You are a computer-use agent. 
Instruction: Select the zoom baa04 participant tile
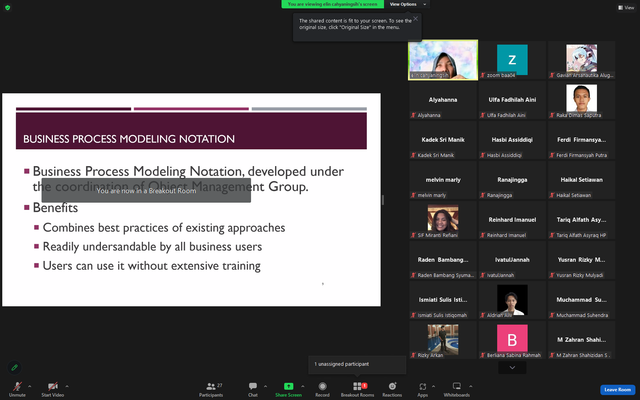[x=512, y=60]
